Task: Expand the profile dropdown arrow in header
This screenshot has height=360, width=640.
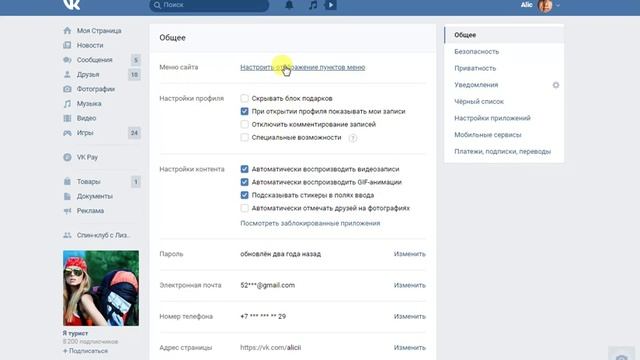Action: click(558, 6)
